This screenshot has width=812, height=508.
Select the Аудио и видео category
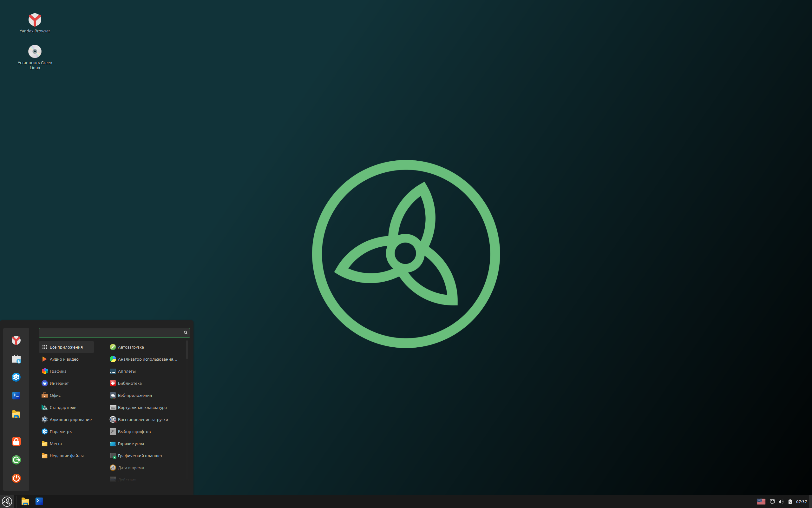(66, 359)
